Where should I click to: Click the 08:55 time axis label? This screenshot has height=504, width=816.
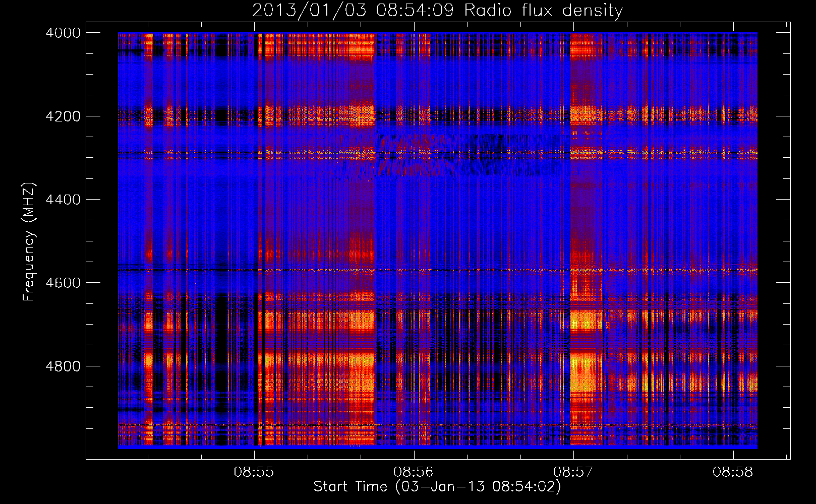pos(254,472)
